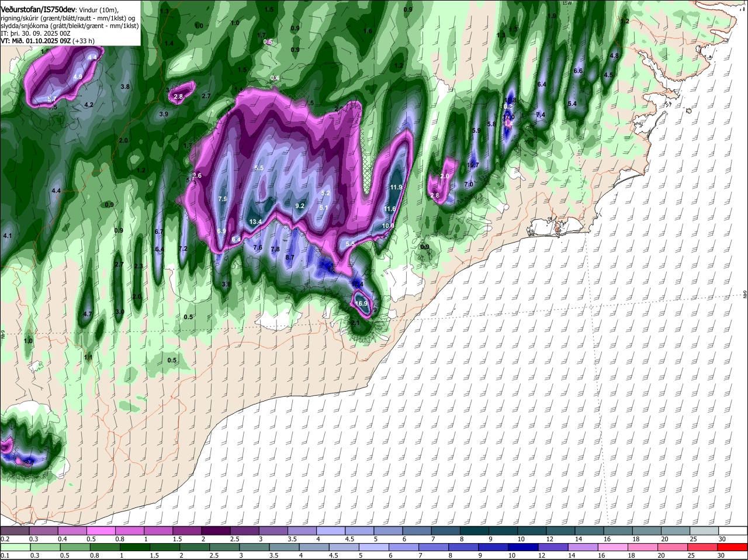The width and height of the screenshot is (748, 560).
Task: Click the 4.1 value at left edge
Action: tap(8, 236)
